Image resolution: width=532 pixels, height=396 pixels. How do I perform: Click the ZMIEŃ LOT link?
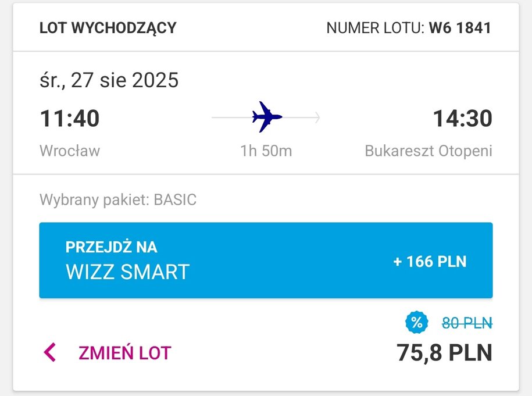[125, 353]
